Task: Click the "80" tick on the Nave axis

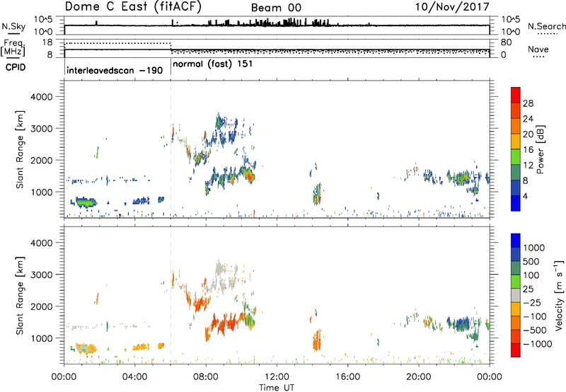Action: tap(506, 42)
